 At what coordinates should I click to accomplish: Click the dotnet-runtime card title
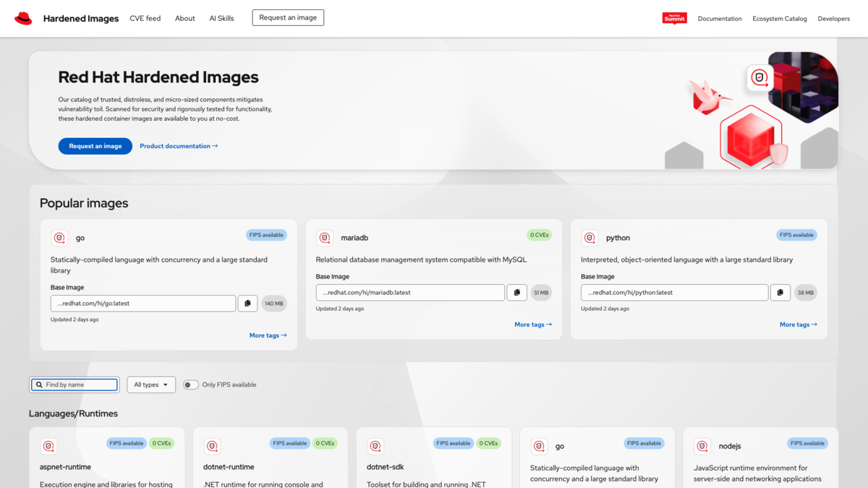tap(229, 467)
